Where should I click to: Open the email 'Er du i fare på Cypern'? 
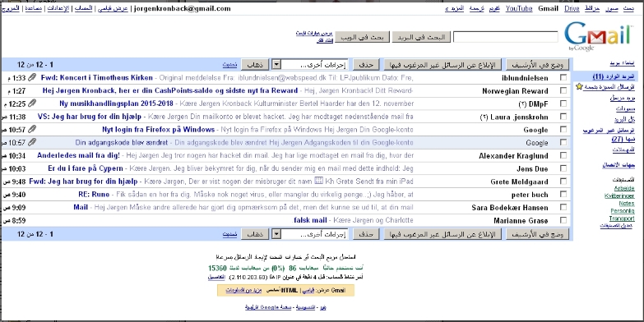[x=86, y=168]
